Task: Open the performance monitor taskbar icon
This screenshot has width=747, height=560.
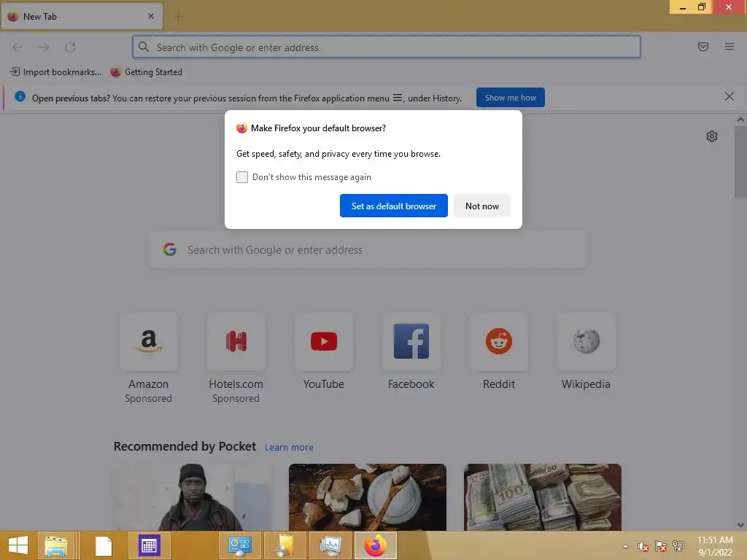Action: tap(330, 545)
